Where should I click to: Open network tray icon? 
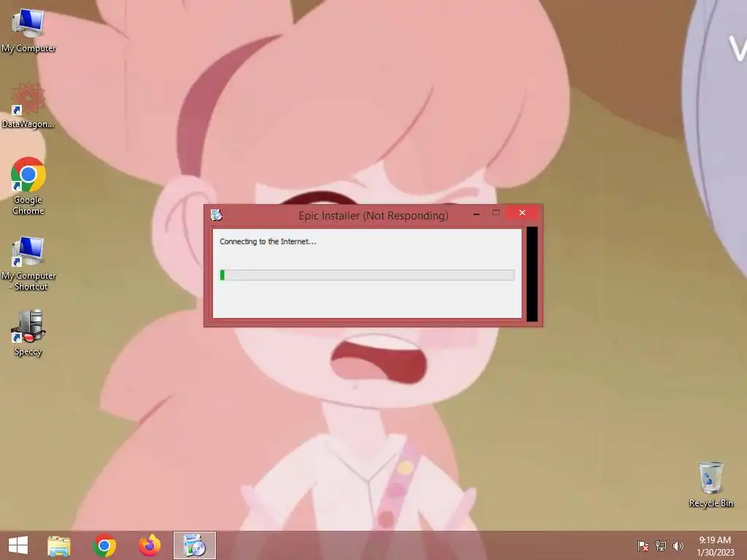661,545
